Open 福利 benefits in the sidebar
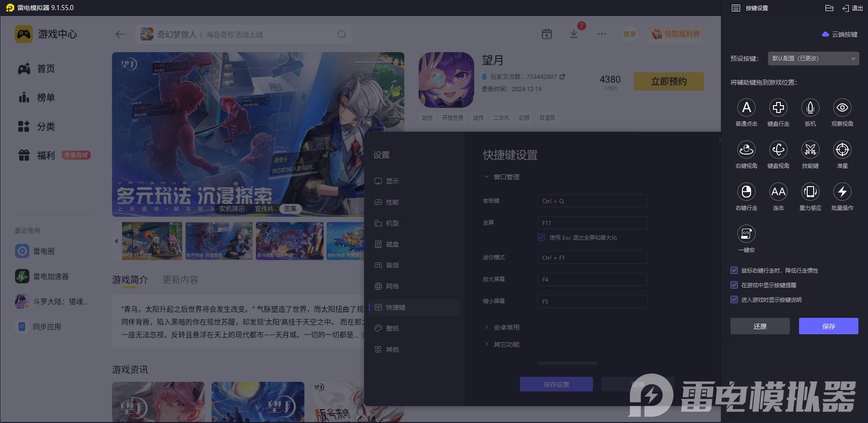Screen dimensions: 868x423 [37, 155]
